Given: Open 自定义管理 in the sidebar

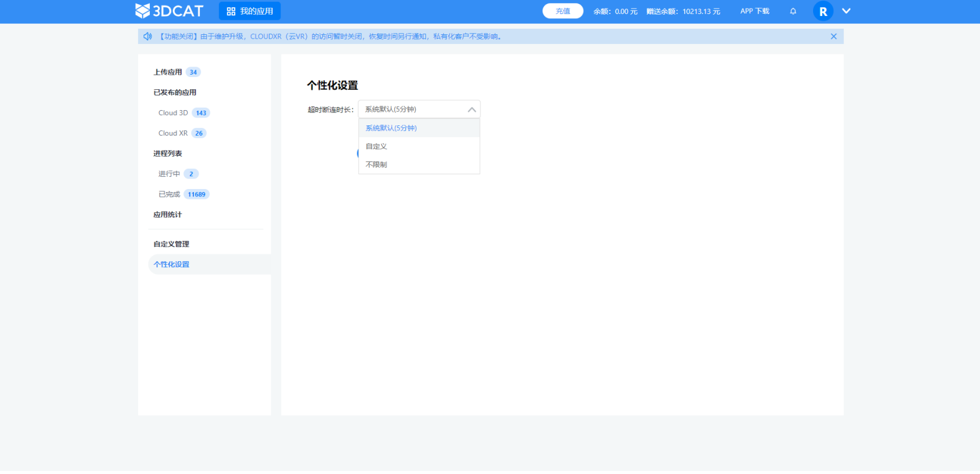Looking at the screenshot, I should [x=171, y=244].
